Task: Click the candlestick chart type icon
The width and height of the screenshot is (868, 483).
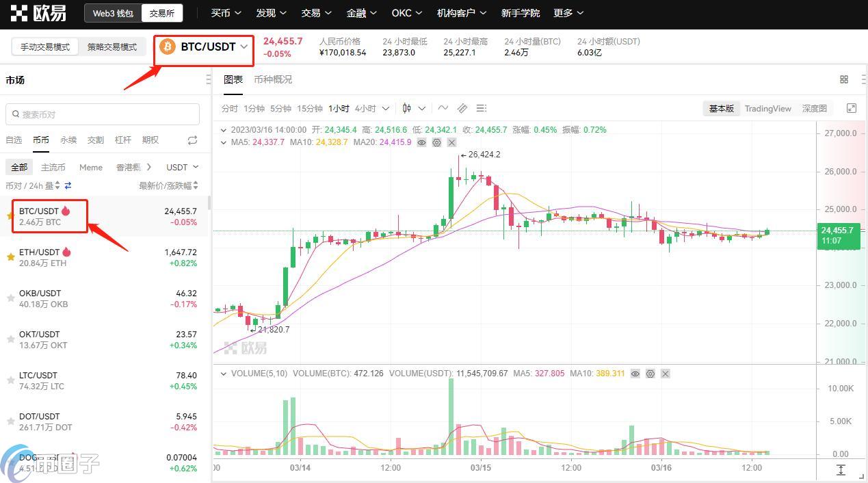Action: pos(407,108)
